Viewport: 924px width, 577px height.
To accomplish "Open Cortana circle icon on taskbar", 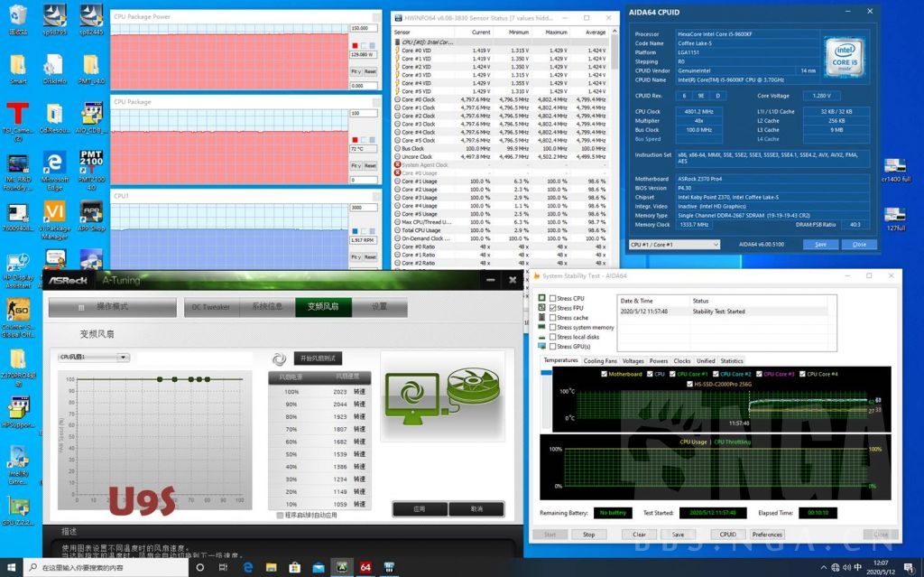I will [199, 567].
